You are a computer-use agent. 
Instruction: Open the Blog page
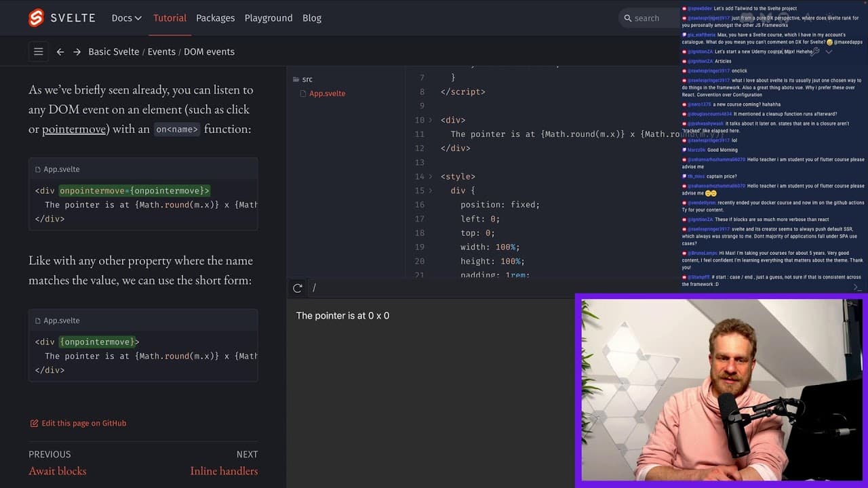(x=312, y=18)
